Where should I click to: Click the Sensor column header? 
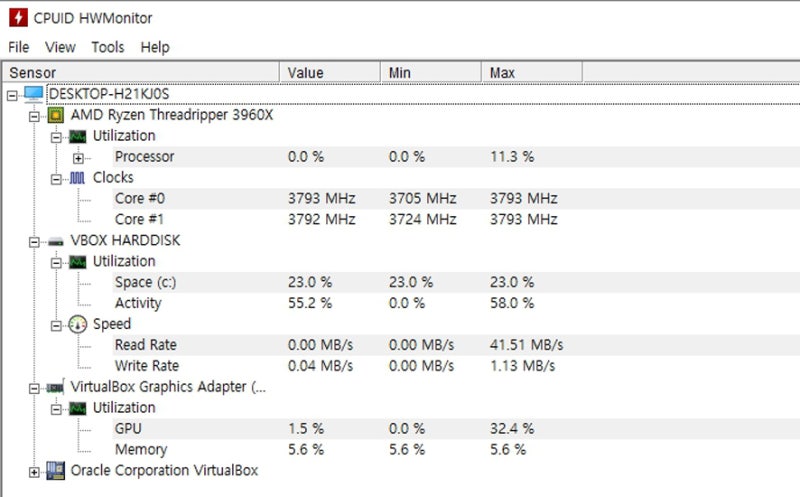[x=140, y=73]
